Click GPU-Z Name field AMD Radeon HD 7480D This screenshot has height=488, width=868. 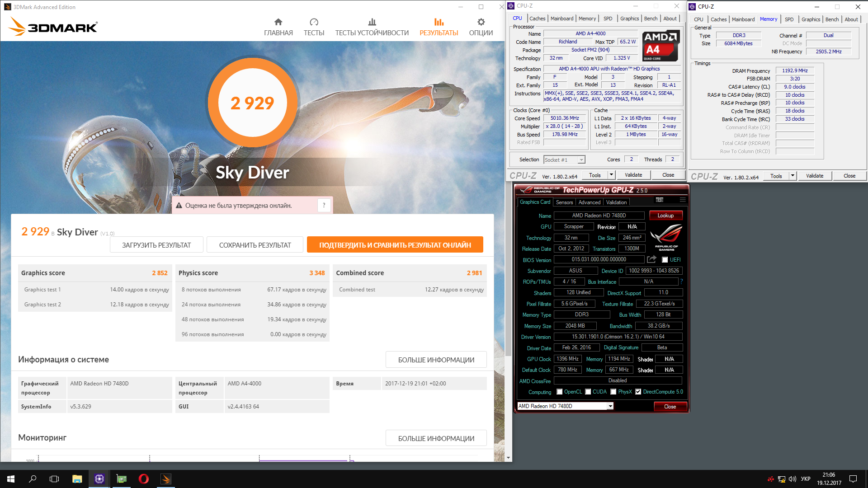click(599, 216)
